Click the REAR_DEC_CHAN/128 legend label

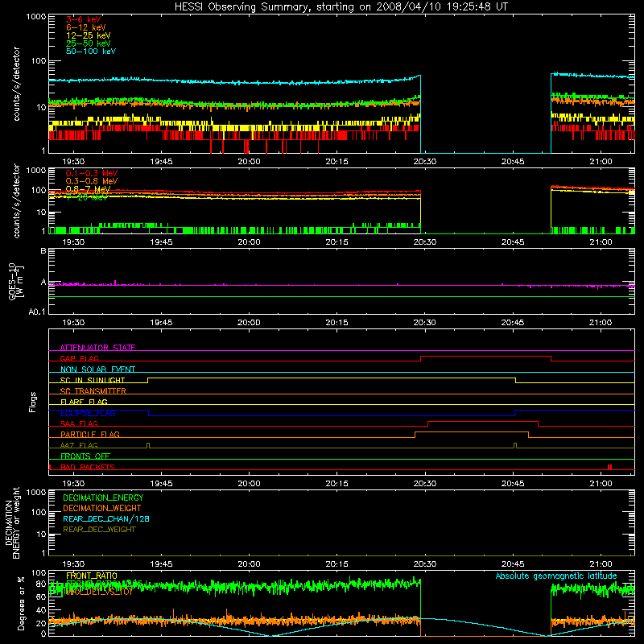(x=106, y=518)
